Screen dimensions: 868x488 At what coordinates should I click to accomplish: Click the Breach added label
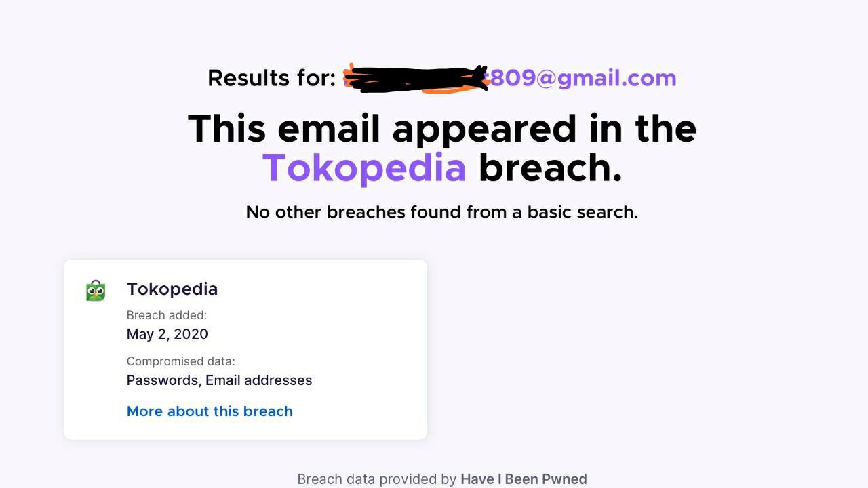coord(167,315)
